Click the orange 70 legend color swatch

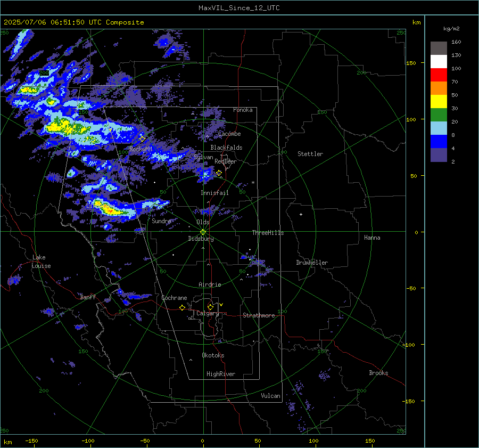coord(439,88)
